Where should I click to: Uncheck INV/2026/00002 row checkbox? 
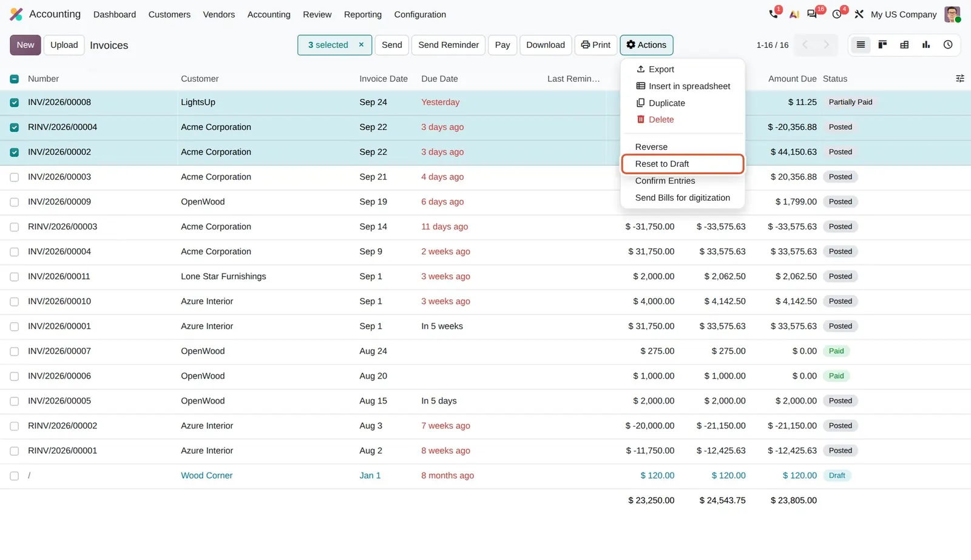click(14, 152)
